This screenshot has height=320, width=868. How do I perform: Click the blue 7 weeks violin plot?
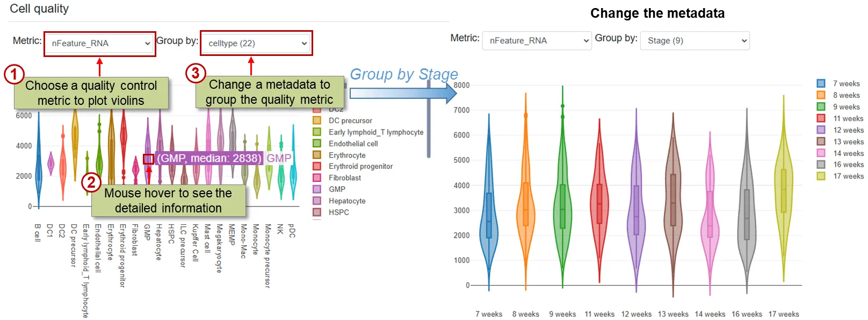(x=489, y=215)
